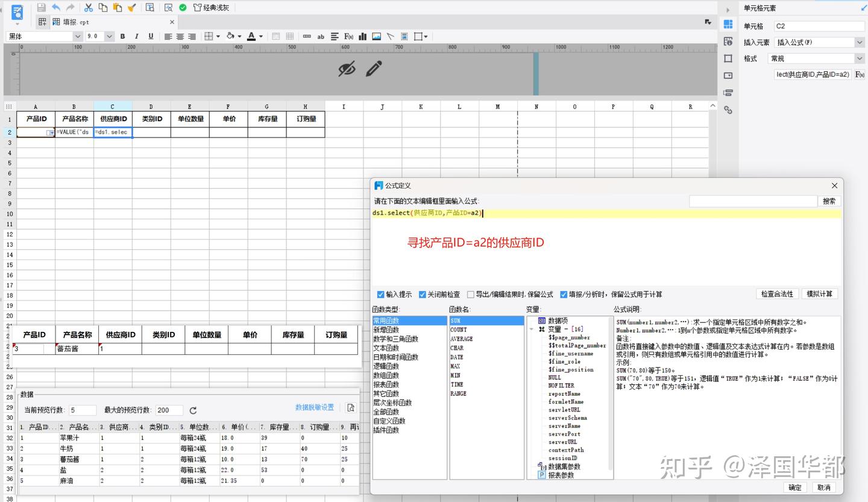Click the F(x) formula icon in the formatting toolbar
Screen dimensions: 868x502
pyautogui.click(x=348, y=36)
